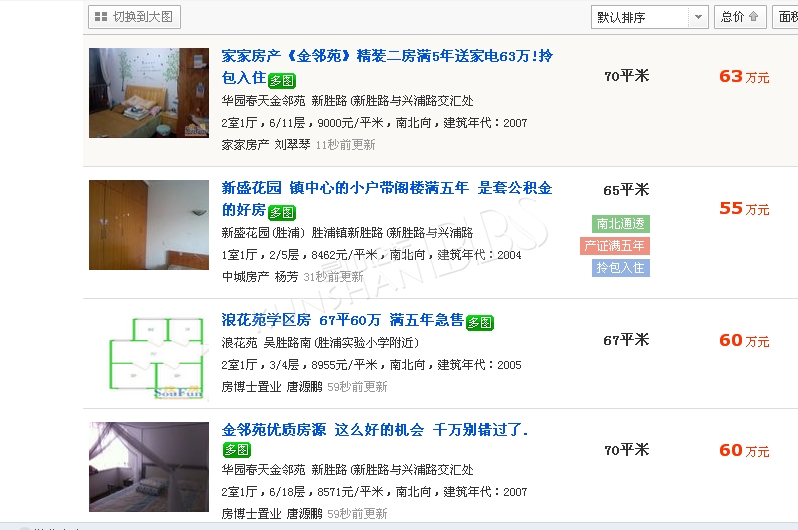Open the bedroom photo of first 金邻苑 listing
Image resolution: width=798 pixels, height=530 pixels.
[149, 93]
